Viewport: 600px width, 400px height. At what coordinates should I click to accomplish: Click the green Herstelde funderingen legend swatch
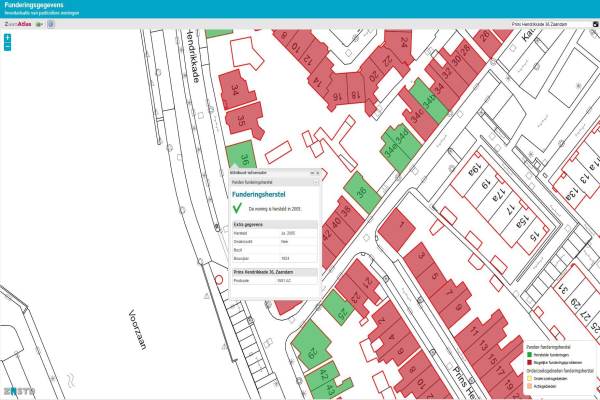pos(528,354)
